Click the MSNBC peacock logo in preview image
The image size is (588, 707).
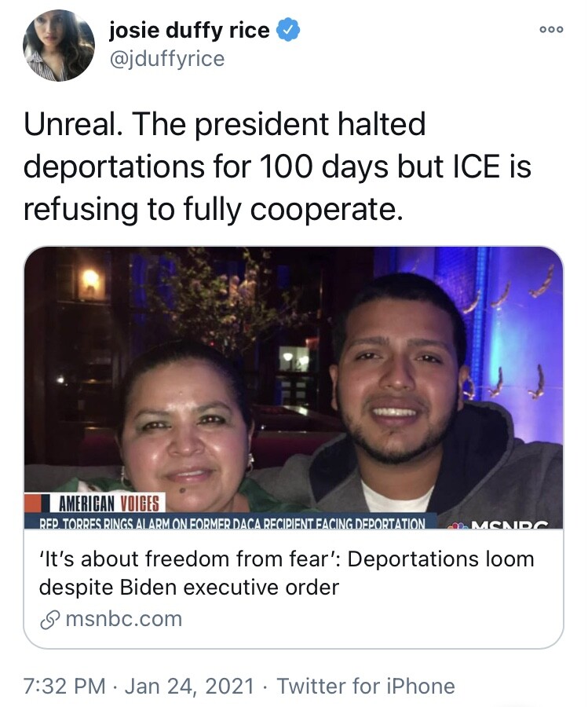458,526
